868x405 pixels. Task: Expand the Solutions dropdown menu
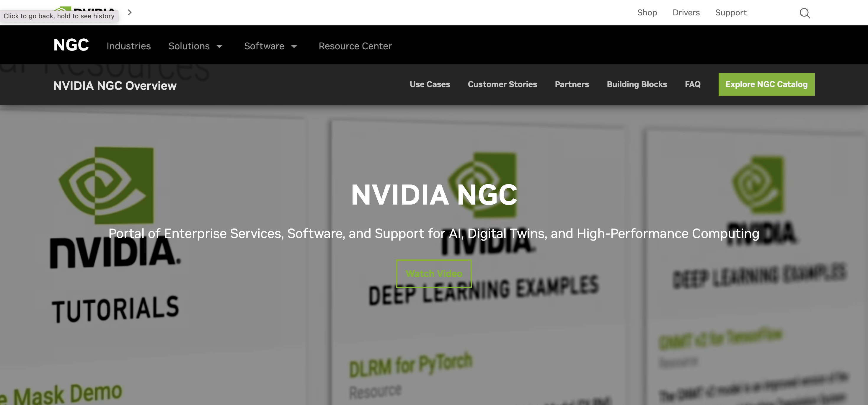coord(195,46)
